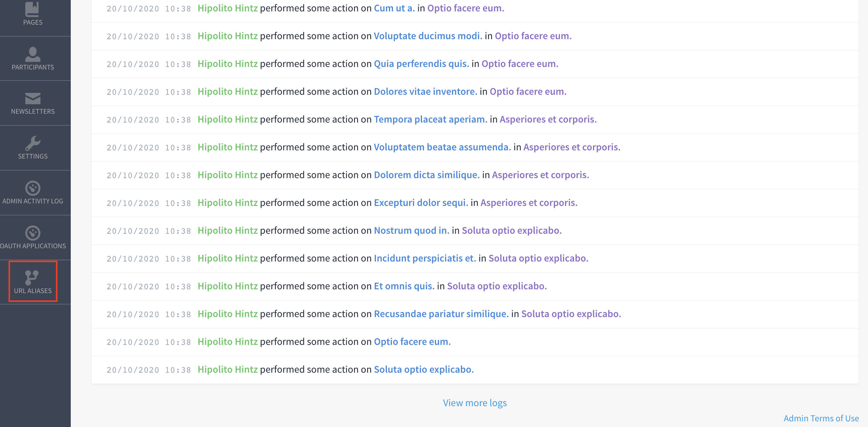Click Hipolito Hintz in Cum ut a. row

click(227, 8)
